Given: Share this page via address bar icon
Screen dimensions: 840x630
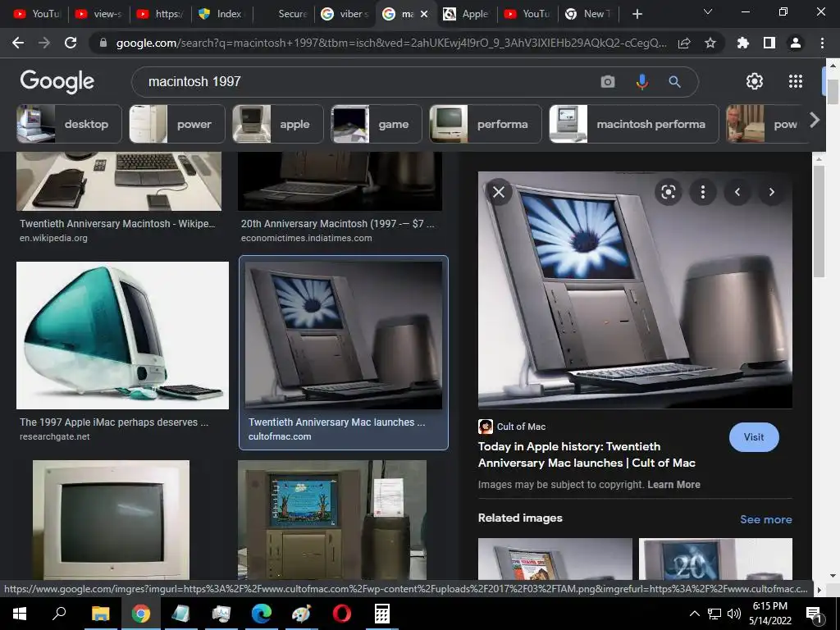Looking at the screenshot, I should [684, 43].
